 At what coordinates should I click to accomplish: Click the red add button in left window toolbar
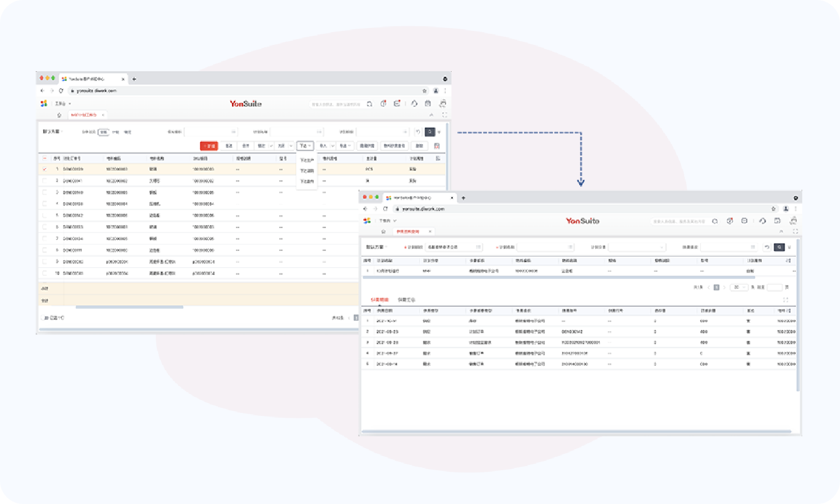(x=209, y=146)
